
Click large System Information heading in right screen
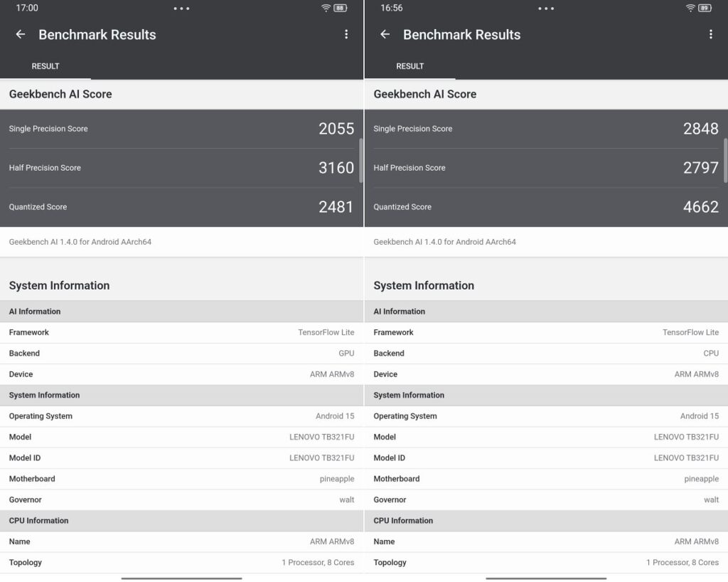point(424,285)
